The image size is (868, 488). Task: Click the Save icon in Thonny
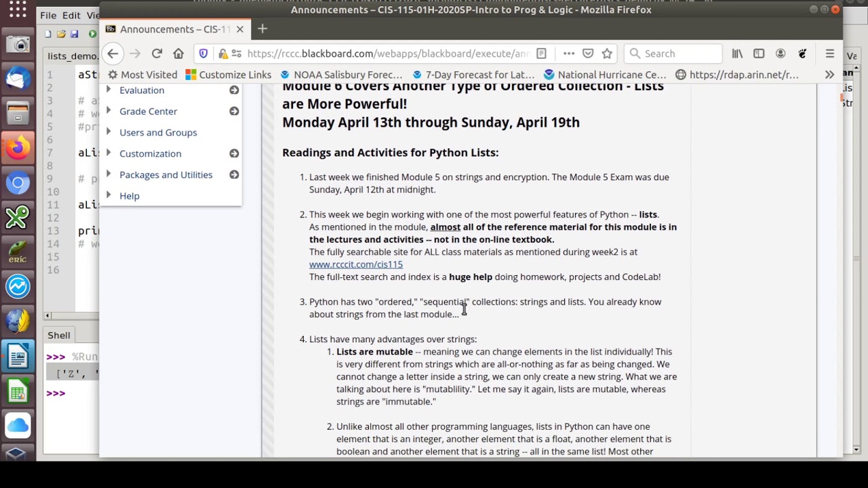coord(75,34)
